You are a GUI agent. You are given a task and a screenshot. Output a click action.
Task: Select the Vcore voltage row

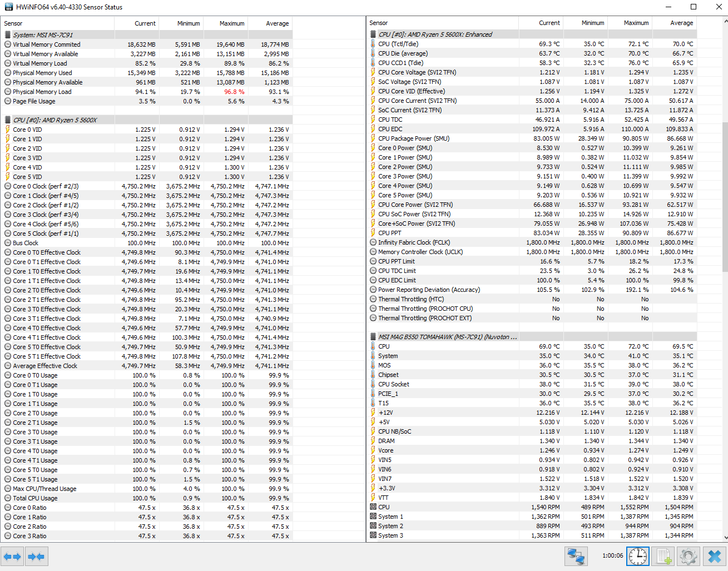pos(532,450)
